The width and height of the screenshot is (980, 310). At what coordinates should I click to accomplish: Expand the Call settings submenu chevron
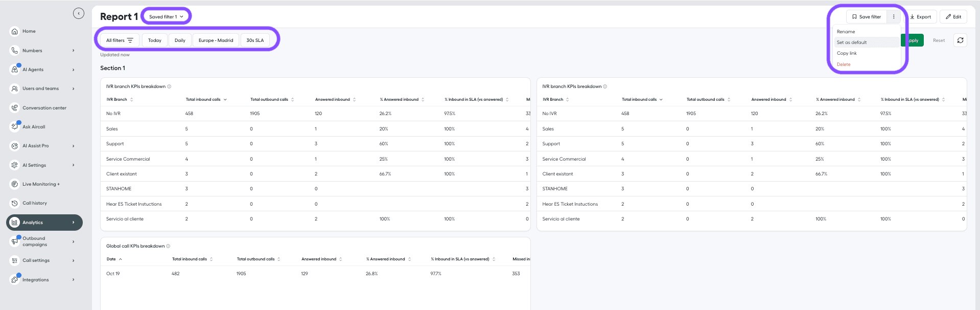tap(73, 260)
